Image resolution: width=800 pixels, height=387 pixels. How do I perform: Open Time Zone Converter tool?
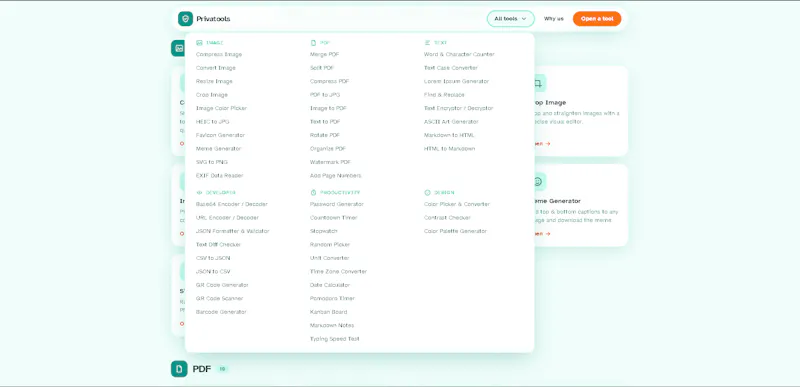[338, 272]
